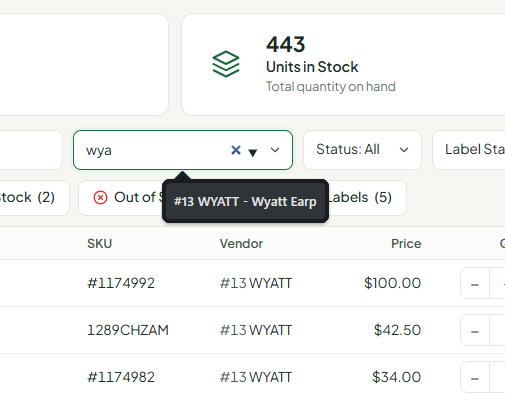The height and width of the screenshot is (399, 505).
Task: Open the Label Status dropdown
Action: click(x=469, y=150)
